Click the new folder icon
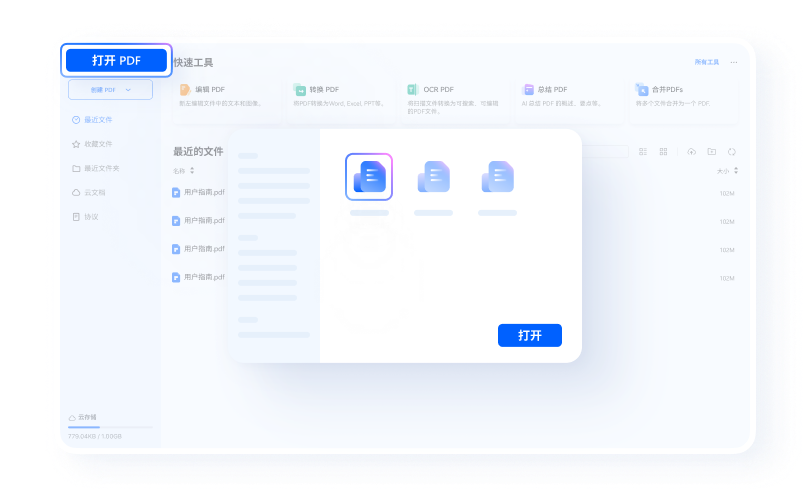 click(712, 152)
